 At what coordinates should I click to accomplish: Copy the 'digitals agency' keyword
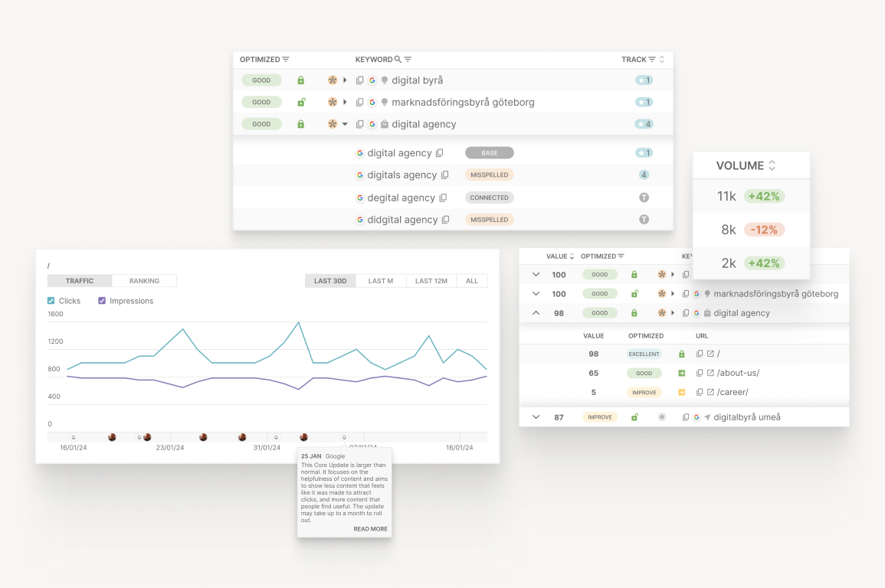click(445, 175)
